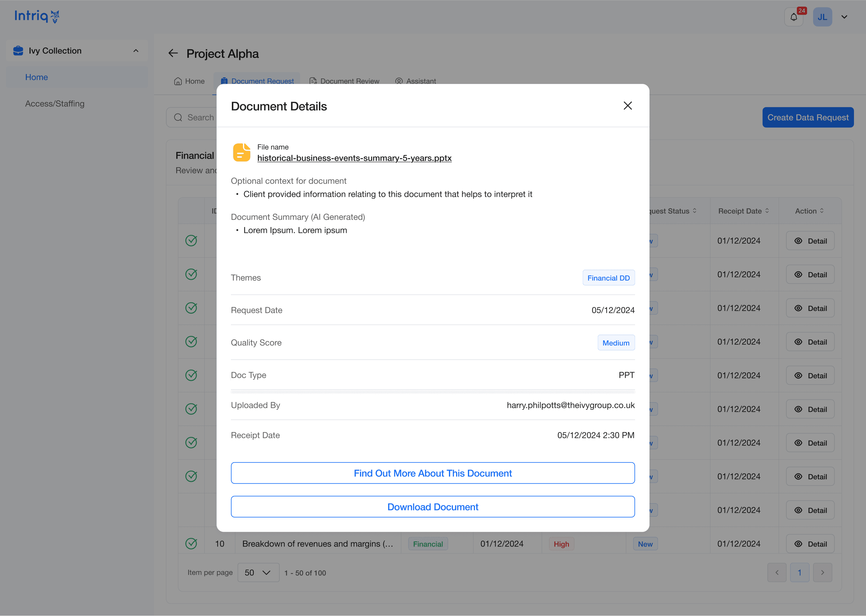Click the Receipt Date value 05/12/2024 2:30 PM
The image size is (866, 616).
(x=596, y=435)
